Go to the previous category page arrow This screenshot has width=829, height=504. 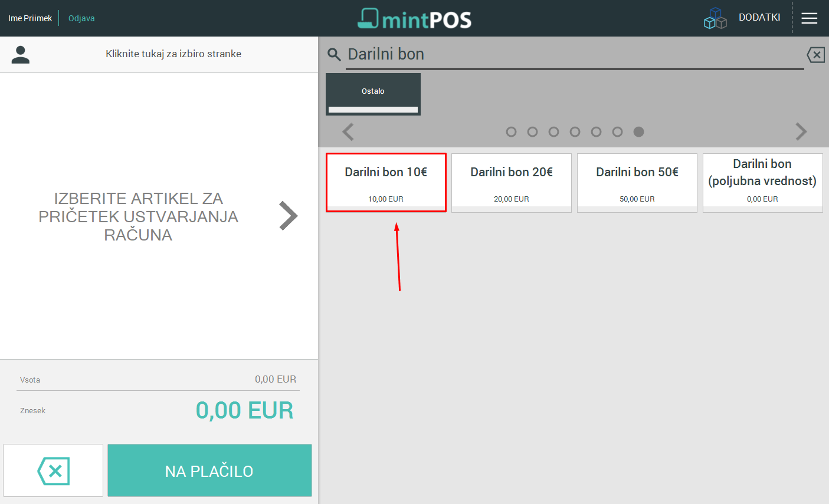tap(348, 131)
